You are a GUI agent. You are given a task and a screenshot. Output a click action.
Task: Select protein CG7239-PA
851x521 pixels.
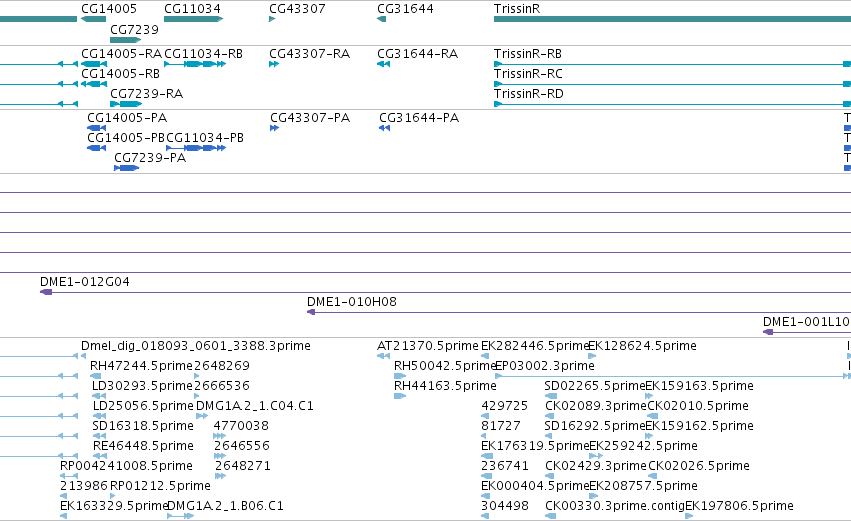[x=150, y=158]
